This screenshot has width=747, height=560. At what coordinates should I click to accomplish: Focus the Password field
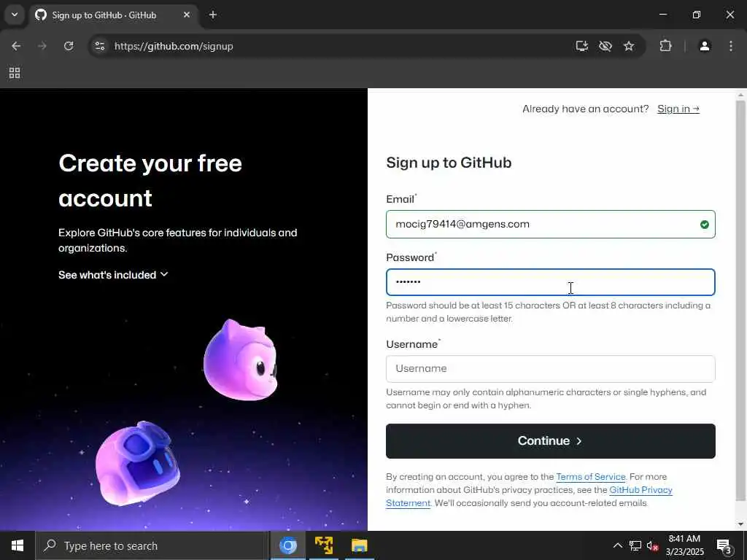click(x=550, y=282)
